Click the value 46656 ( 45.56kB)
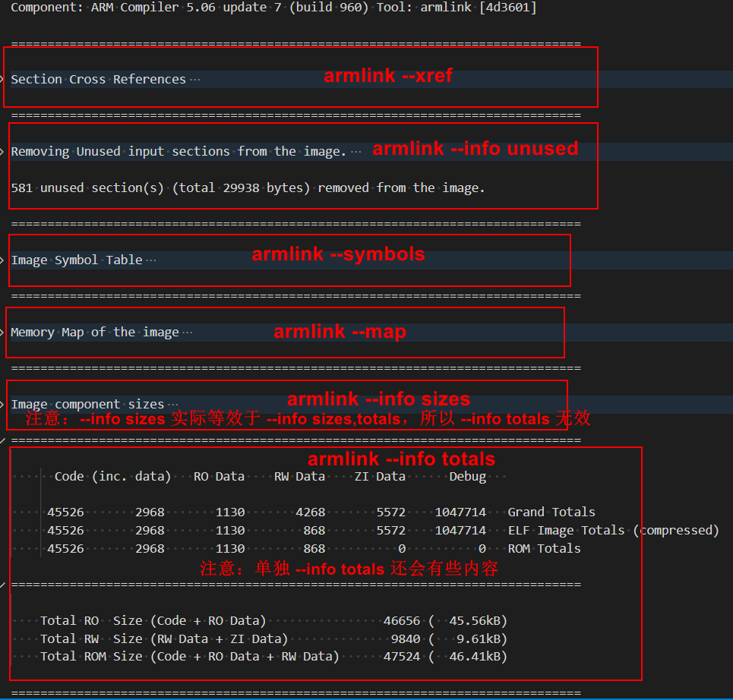 click(445, 621)
